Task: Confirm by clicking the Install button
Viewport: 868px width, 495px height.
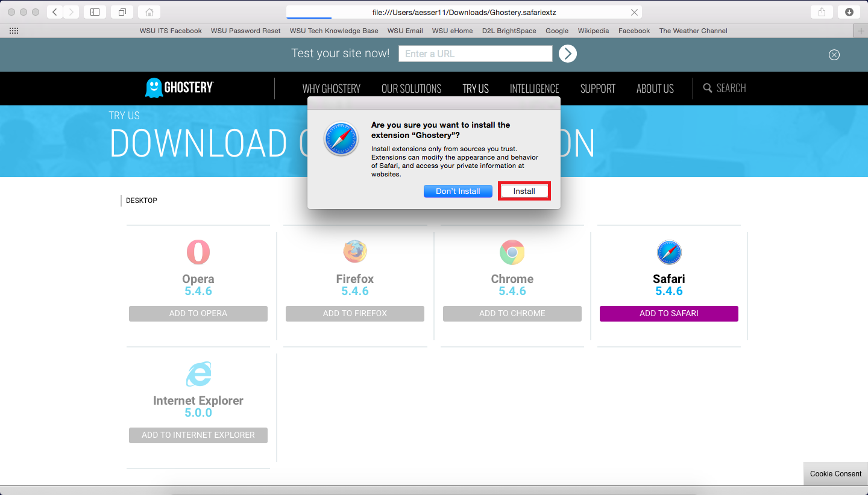Action: (524, 191)
